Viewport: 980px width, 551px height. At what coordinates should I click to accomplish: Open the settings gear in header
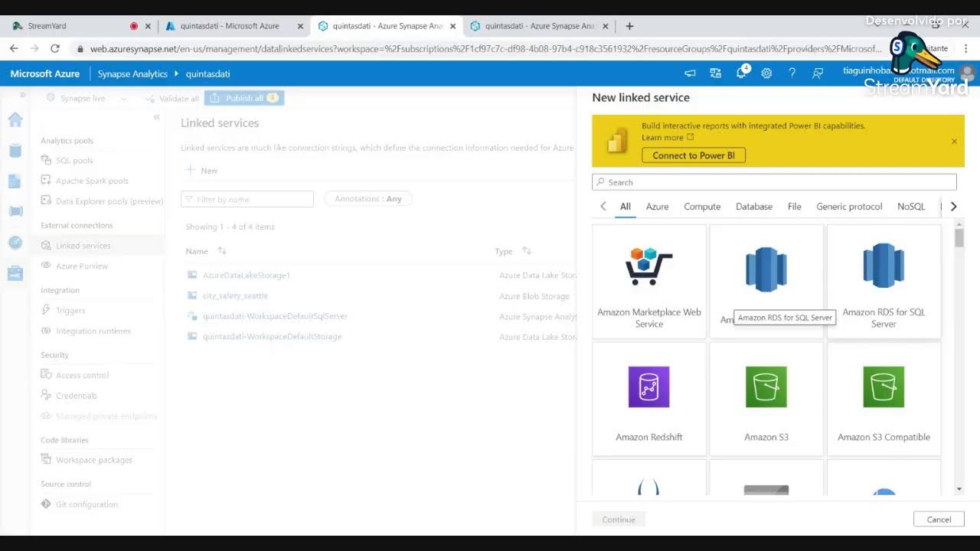766,73
